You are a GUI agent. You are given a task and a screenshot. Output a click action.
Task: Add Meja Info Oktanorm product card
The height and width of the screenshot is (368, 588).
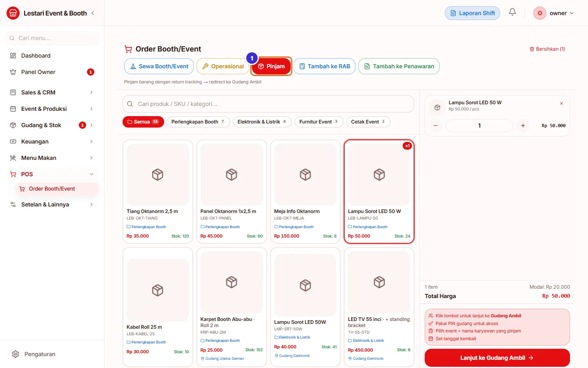[x=305, y=192]
